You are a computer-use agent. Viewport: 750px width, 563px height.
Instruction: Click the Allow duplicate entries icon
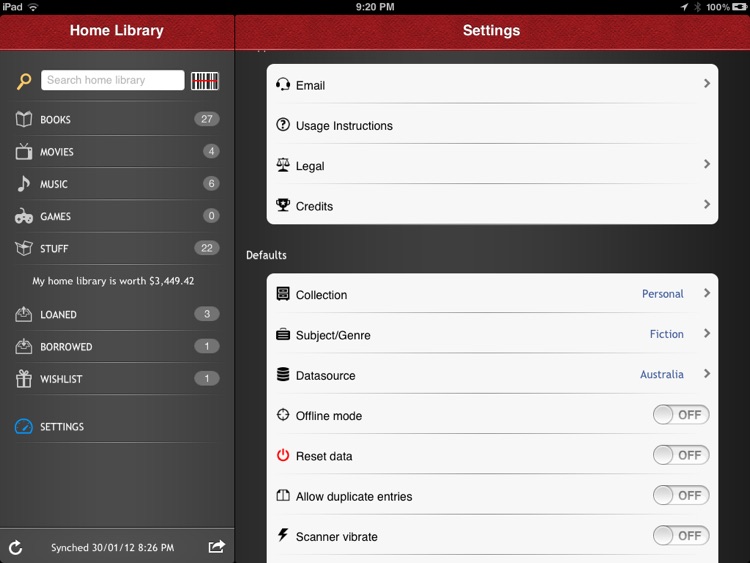pyautogui.click(x=283, y=495)
